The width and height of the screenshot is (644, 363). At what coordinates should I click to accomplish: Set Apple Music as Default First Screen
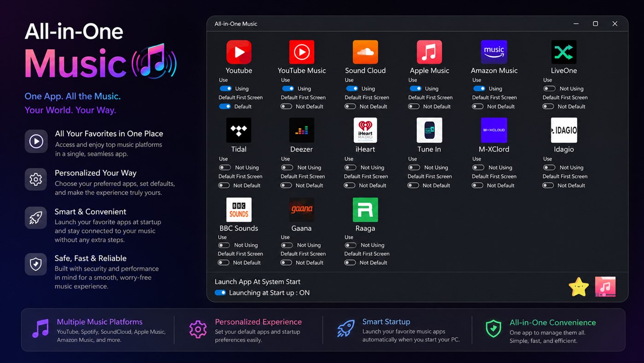click(x=414, y=106)
